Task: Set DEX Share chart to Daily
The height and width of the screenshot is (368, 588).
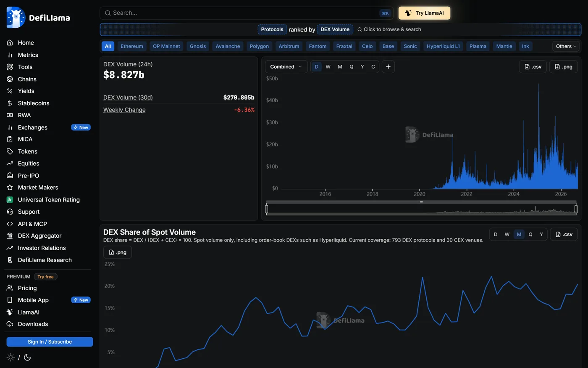Action: coord(496,234)
